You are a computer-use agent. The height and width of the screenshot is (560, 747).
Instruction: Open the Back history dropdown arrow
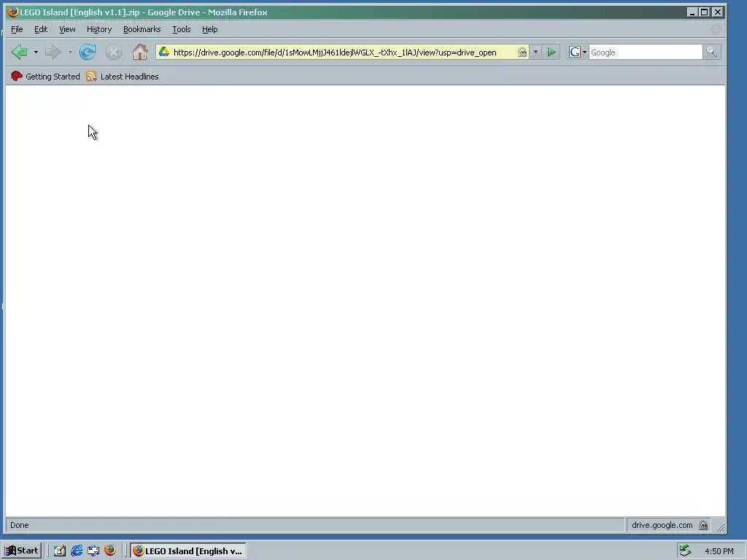(x=36, y=52)
